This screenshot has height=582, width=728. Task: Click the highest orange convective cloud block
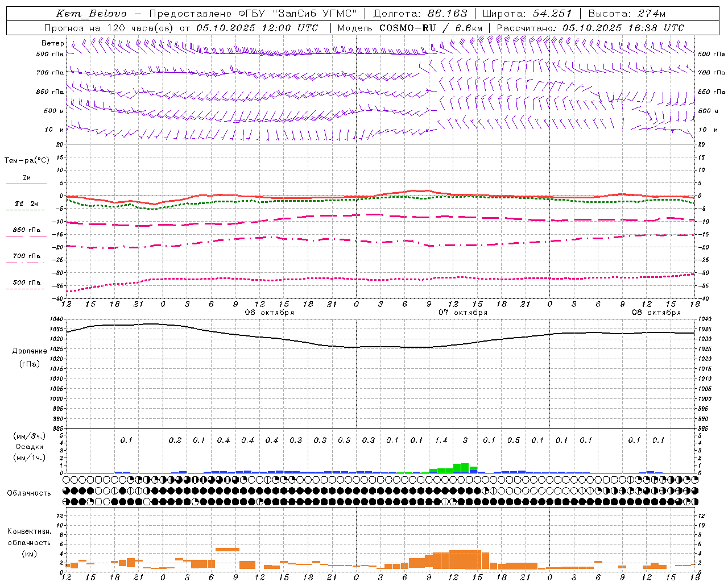tap(227, 549)
